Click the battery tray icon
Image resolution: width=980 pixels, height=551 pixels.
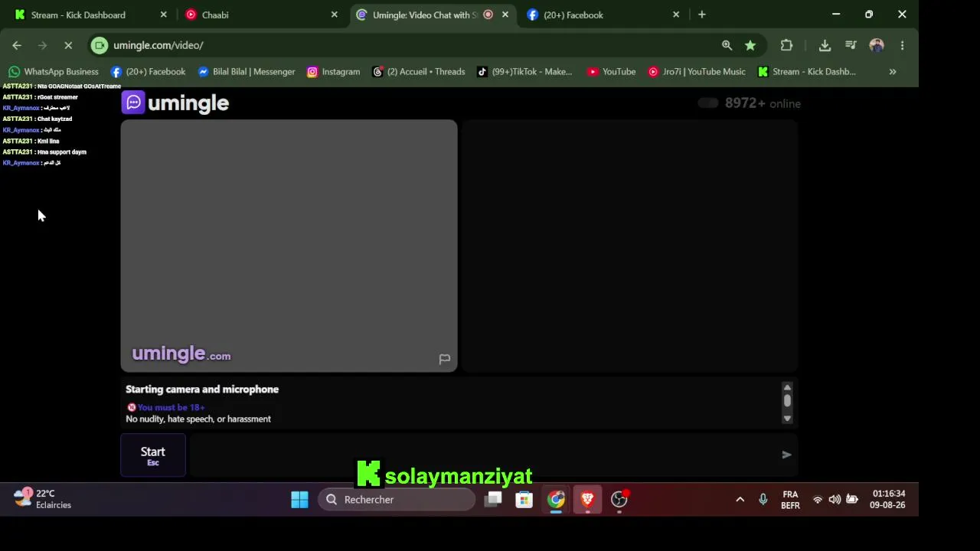852,500
